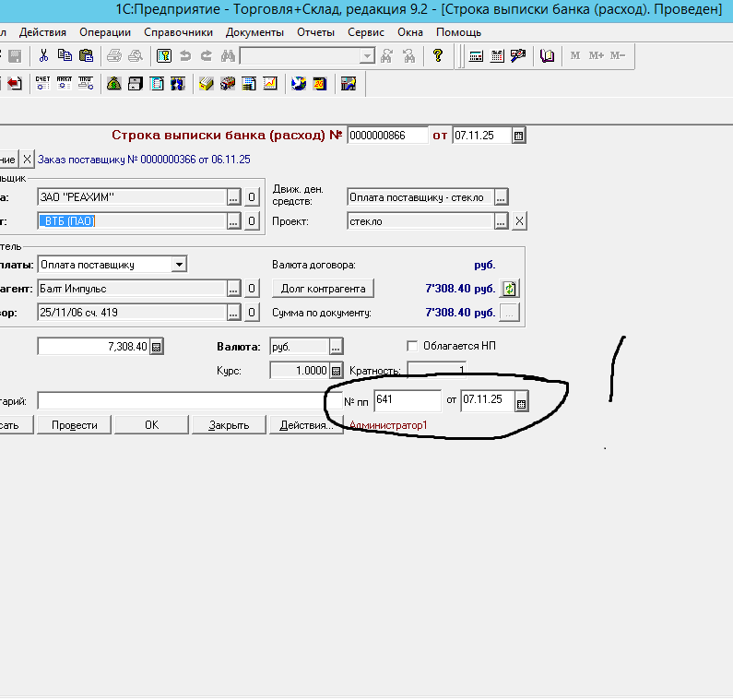Click the calendar page 26 icon
The width and height of the screenshot is (733, 700).
(x=320, y=84)
